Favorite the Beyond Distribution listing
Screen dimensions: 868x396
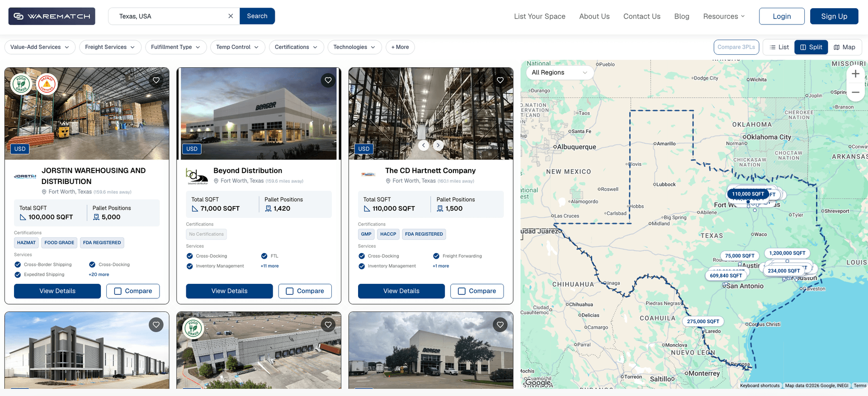(x=328, y=80)
